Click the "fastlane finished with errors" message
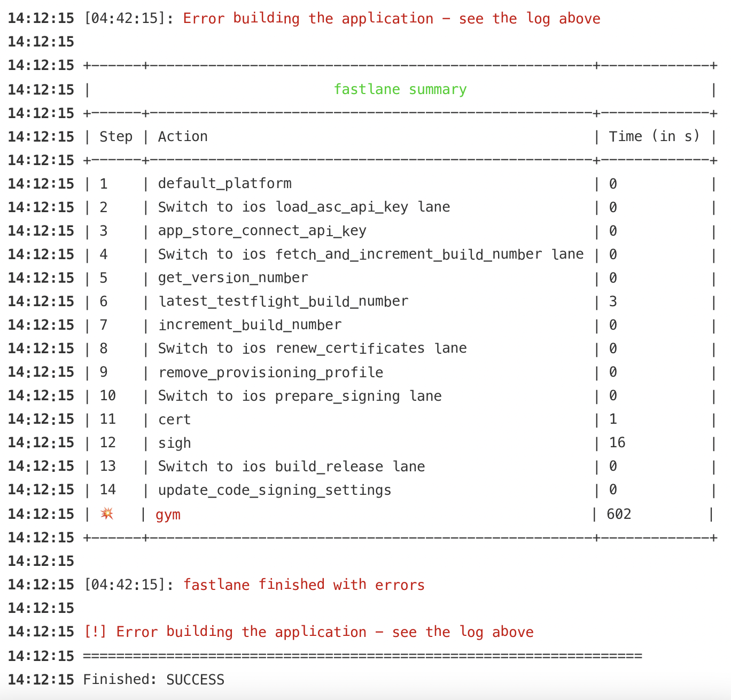The image size is (731, 700). coord(304,585)
